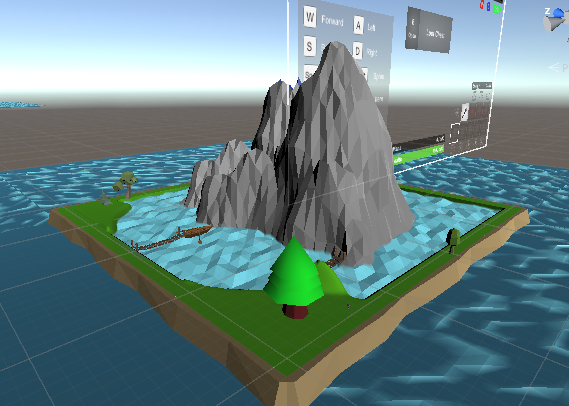Viewport: 569px width, 406px height.
Task: Select the large bright green pine tree
Action: [x=295, y=278]
